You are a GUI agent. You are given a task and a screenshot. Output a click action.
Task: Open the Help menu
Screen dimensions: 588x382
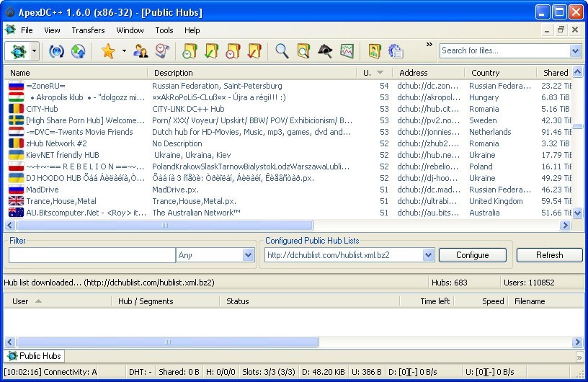pyautogui.click(x=192, y=30)
